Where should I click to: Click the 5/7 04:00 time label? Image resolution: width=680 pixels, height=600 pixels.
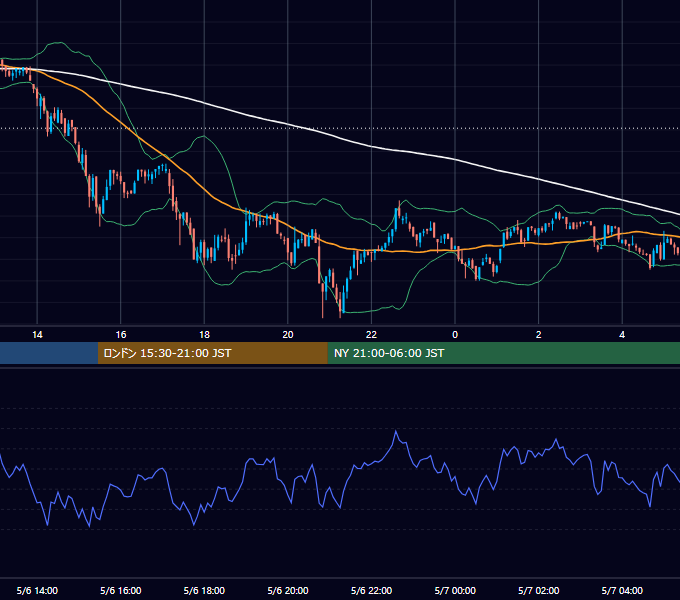click(622, 590)
